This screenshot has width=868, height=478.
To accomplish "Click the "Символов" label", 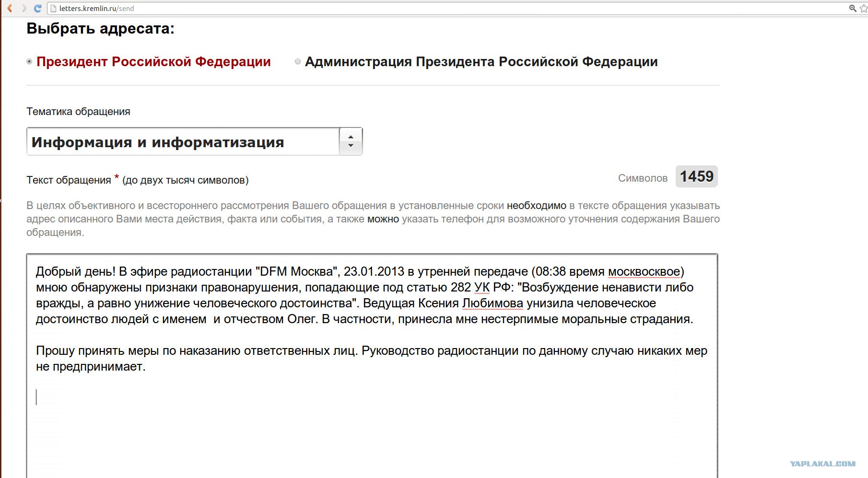I will click(643, 178).
